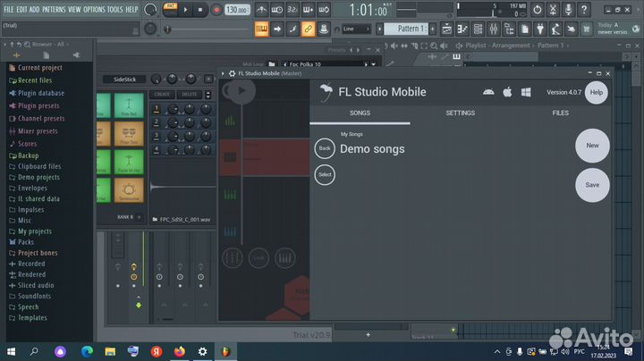The image size is (644, 361).
Task: Select Templates in the browser
Action: click(32, 318)
